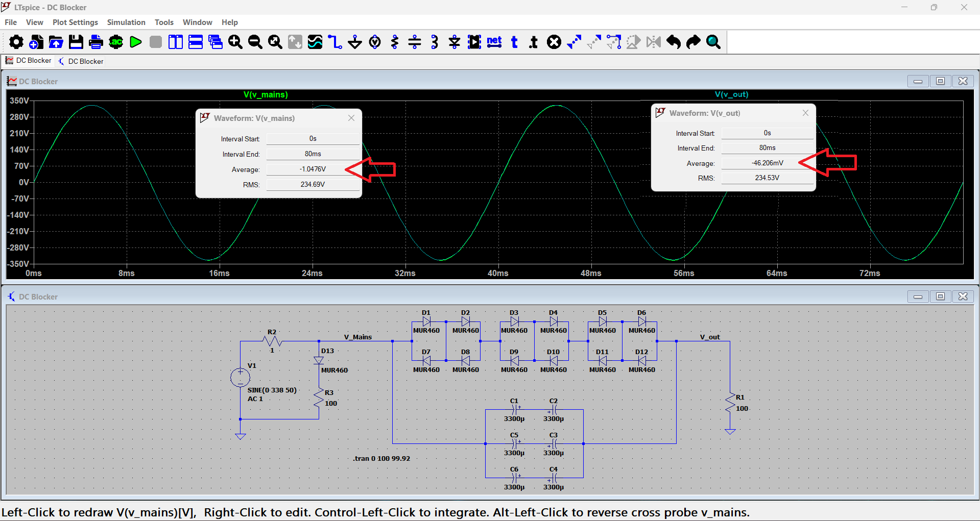Click the V_Mains net label
980x521 pixels.
coord(358,337)
